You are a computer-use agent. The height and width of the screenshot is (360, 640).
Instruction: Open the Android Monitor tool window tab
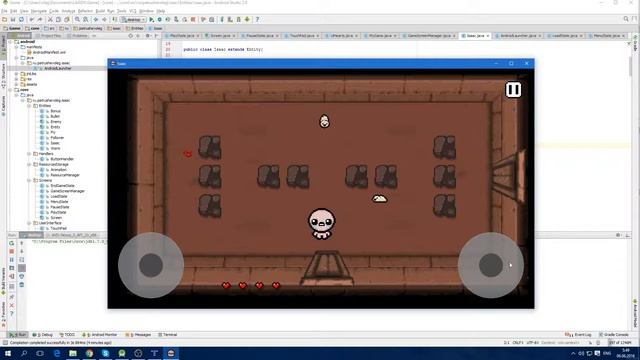pos(100,335)
